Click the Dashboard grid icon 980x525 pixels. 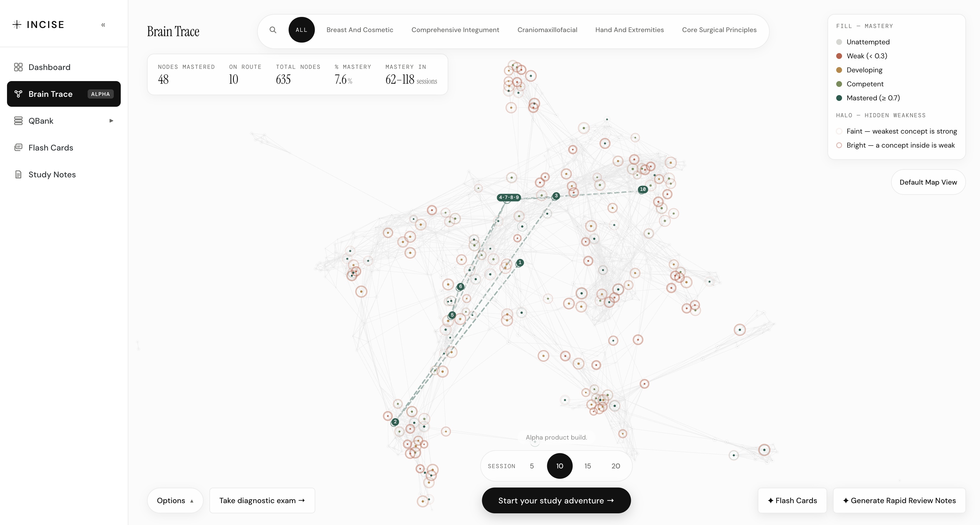coord(18,67)
